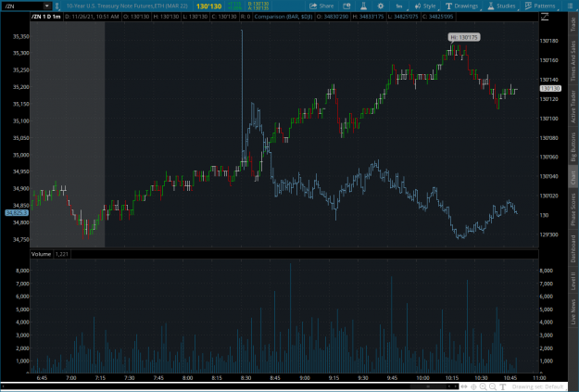Click the text drawing T icon at bottom

click(502, 386)
